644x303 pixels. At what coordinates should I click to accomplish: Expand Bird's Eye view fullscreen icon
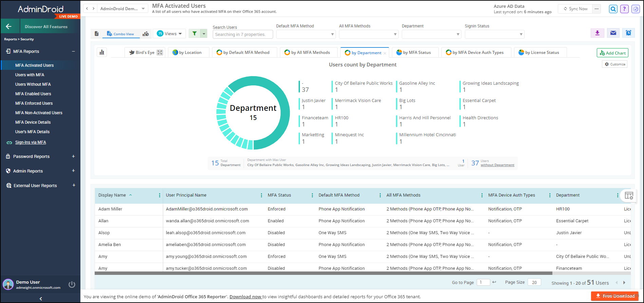[x=160, y=53]
